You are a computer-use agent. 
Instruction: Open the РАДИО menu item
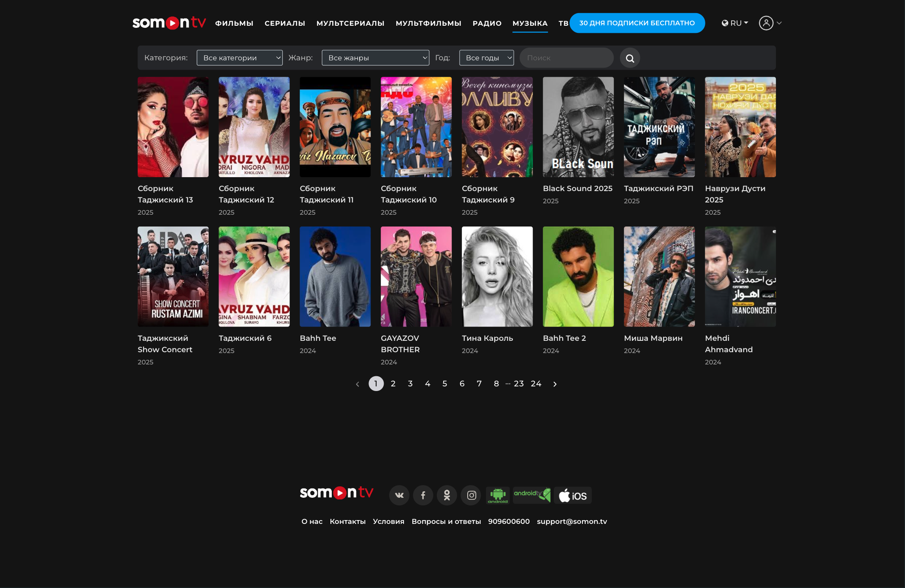click(487, 23)
